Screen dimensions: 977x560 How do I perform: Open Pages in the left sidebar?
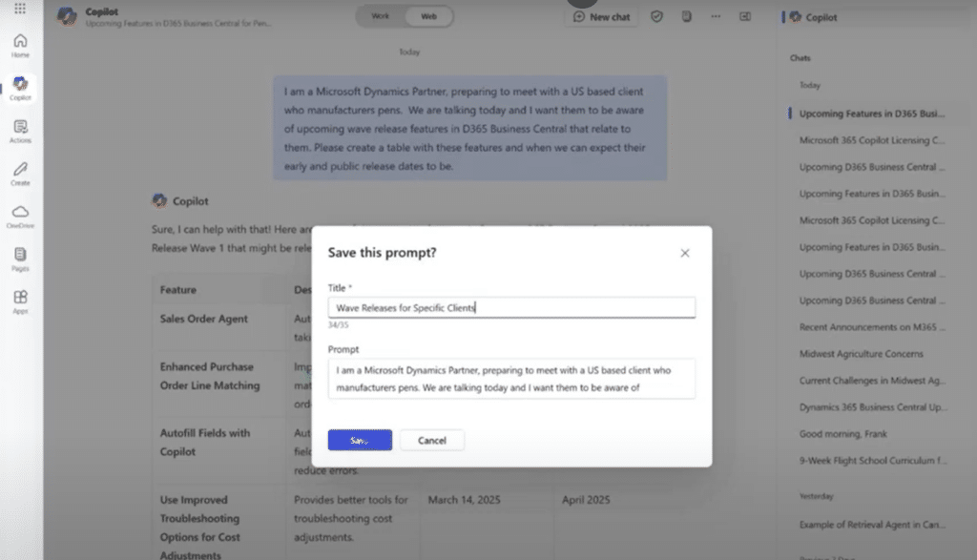pos(20,259)
